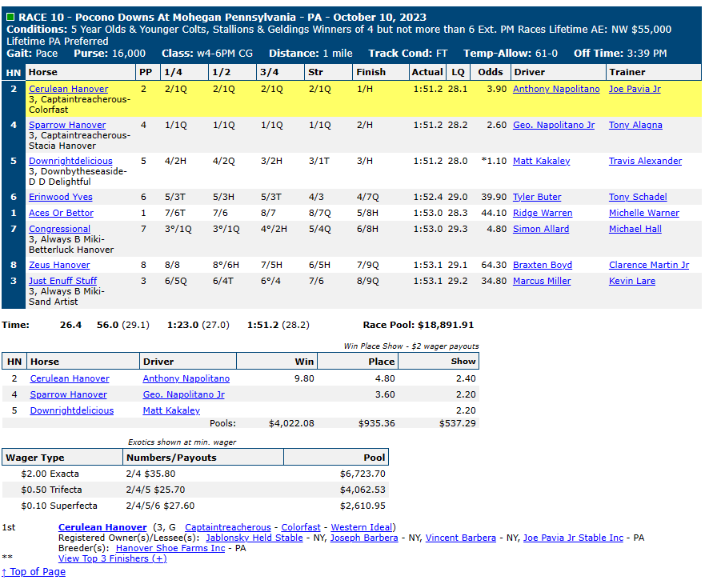
Task: Open trainer Joe Pavia Jr profile
Action: coord(635,89)
